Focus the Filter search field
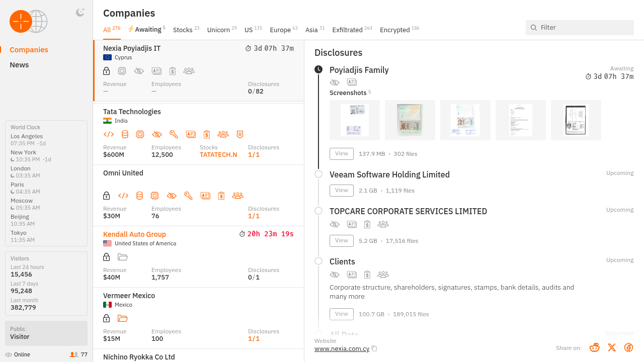 pos(580,28)
